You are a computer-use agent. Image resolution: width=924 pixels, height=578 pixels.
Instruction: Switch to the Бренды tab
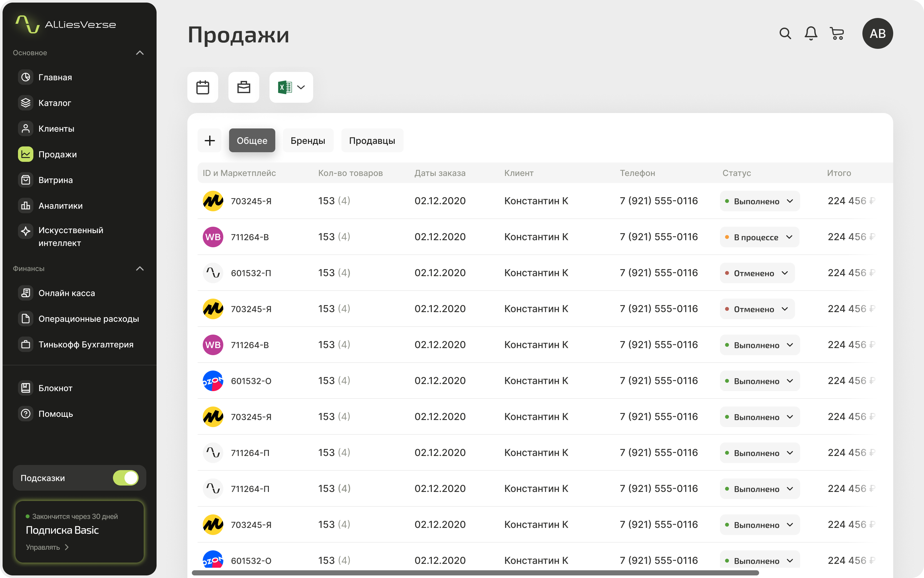click(308, 140)
